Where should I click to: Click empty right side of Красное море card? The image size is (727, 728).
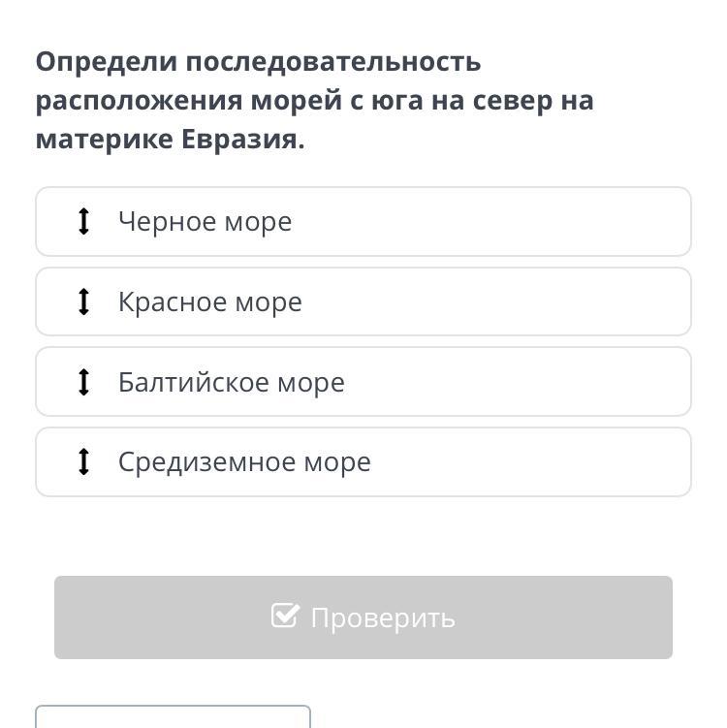[511, 301]
